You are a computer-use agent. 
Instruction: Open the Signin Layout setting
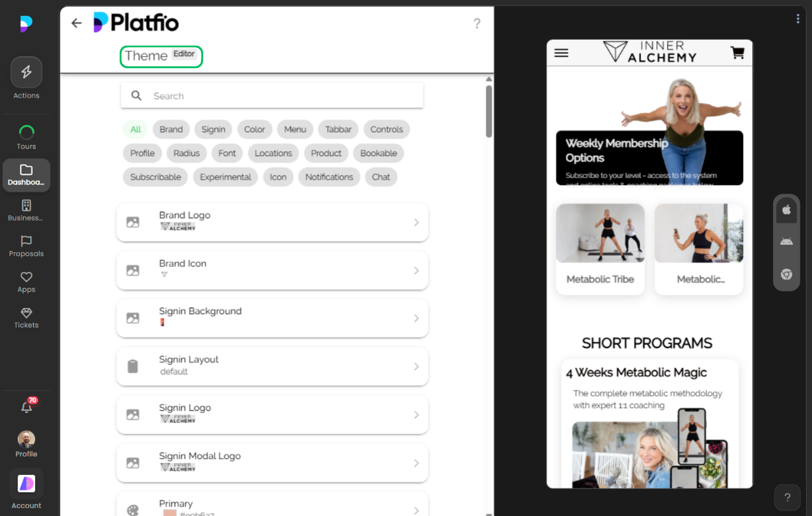point(272,366)
